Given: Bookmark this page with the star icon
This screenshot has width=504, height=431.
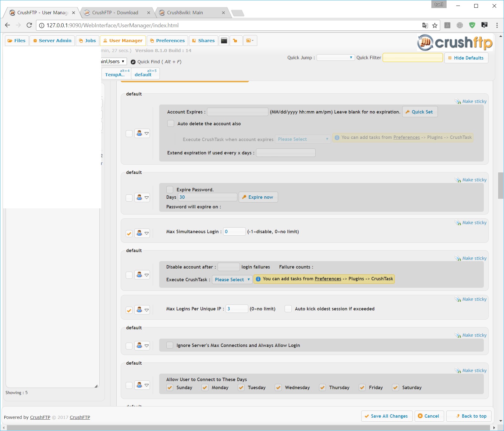Looking at the screenshot, I should click(435, 25).
